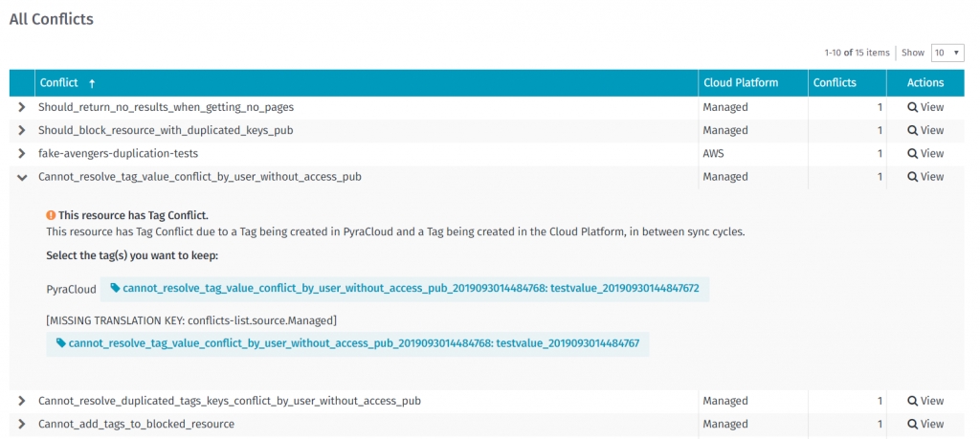Image resolution: width=980 pixels, height=439 pixels.
Task: Open the Show items-per-page dropdown
Action: (x=947, y=53)
